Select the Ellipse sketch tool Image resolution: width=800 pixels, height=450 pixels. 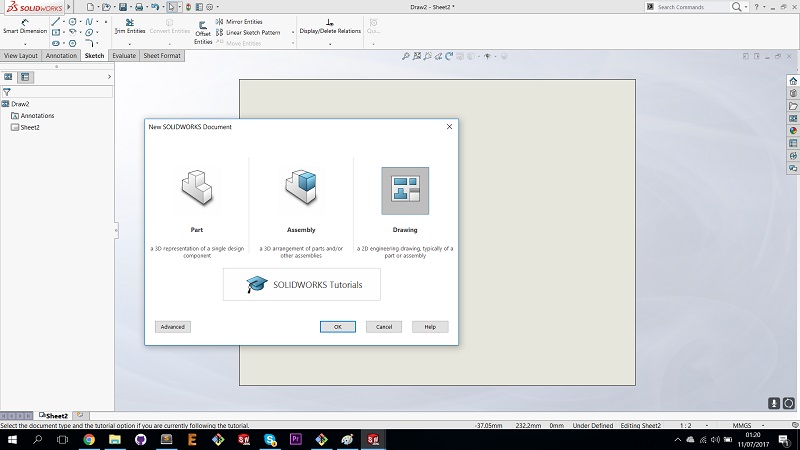tap(89, 32)
